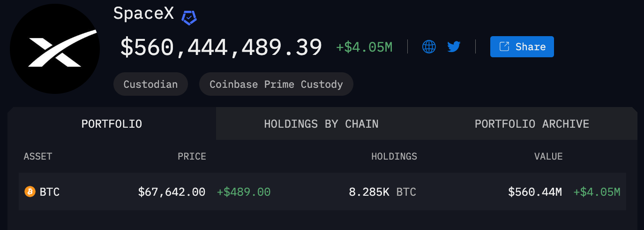Click the BTC asset name
This screenshot has height=230, width=644.
[50, 192]
